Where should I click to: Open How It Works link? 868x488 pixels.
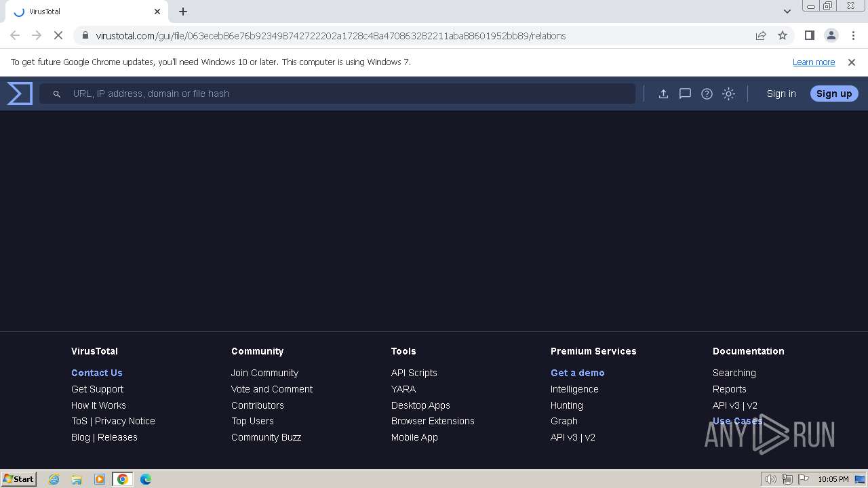coord(98,405)
